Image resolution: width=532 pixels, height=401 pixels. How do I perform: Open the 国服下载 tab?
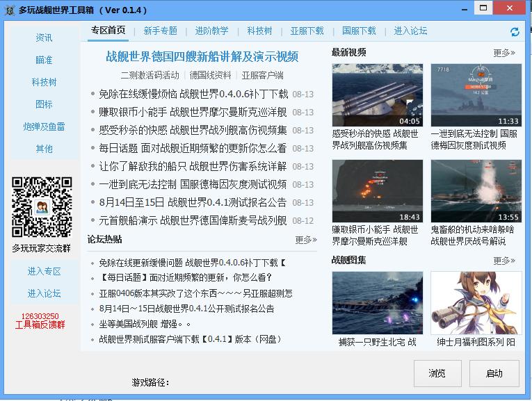point(359,31)
